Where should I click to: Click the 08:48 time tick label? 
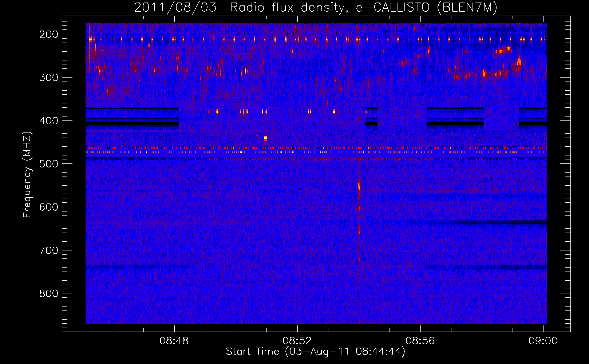point(174,341)
